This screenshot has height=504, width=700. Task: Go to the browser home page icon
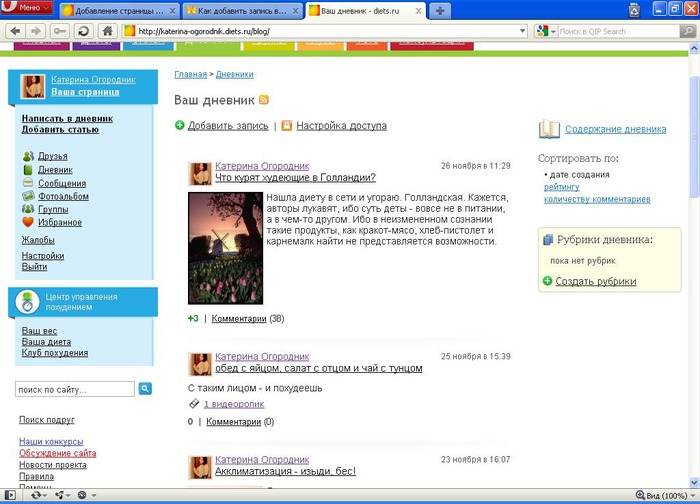pyautogui.click(x=107, y=31)
